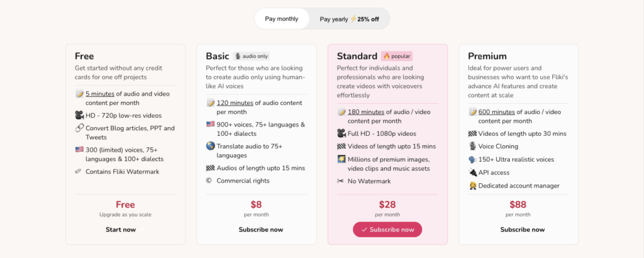Click the globe icon beside Translate audio

point(210,146)
